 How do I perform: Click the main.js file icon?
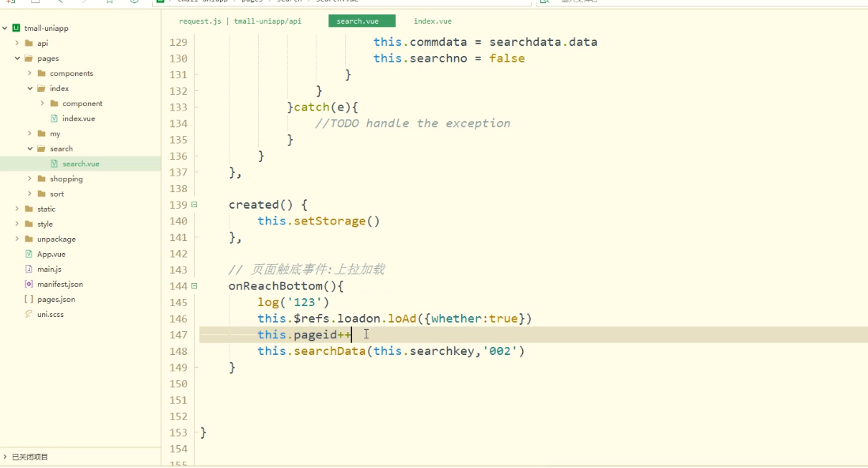coord(28,269)
